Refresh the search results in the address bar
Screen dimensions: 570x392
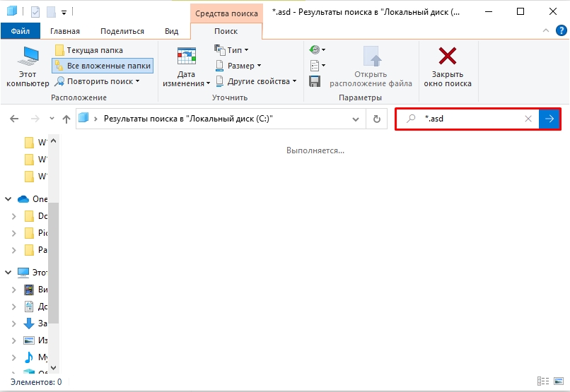click(x=377, y=119)
